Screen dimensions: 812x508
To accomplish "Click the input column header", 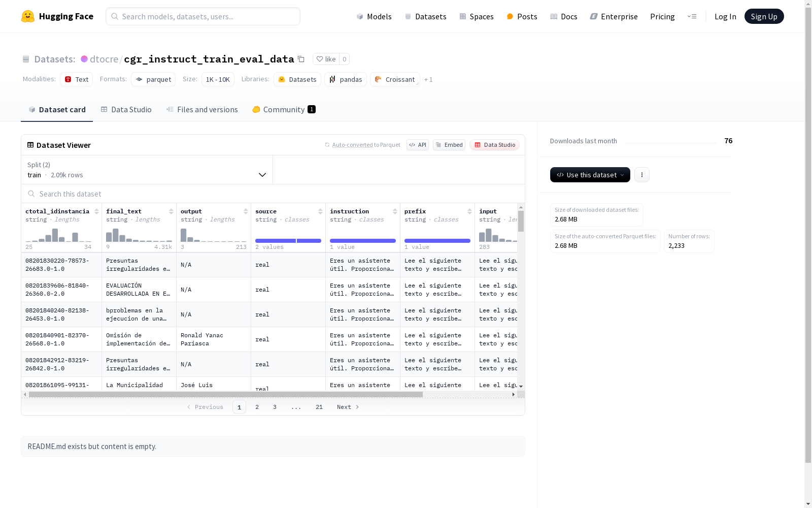I will click(x=488, y=211).
